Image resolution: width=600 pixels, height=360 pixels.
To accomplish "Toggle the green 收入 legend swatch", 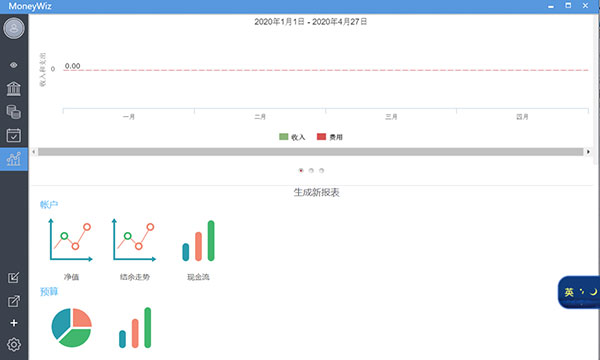I will 284,137.
